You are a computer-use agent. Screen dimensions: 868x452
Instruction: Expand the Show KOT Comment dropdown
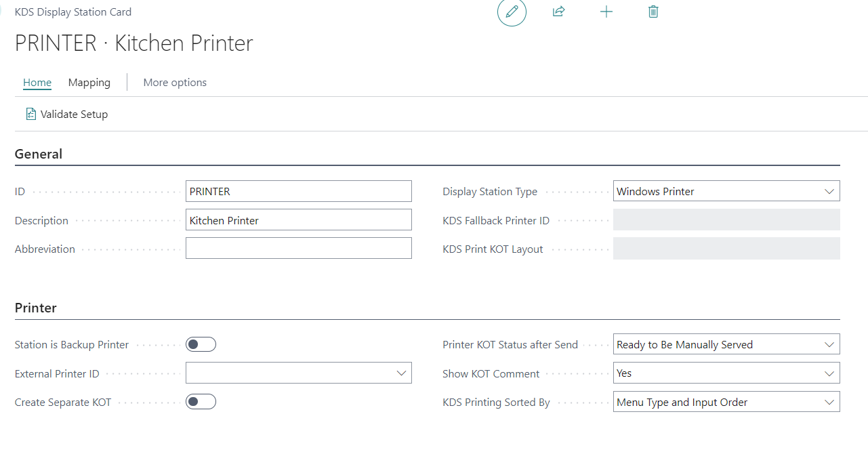tap(726, 373)
